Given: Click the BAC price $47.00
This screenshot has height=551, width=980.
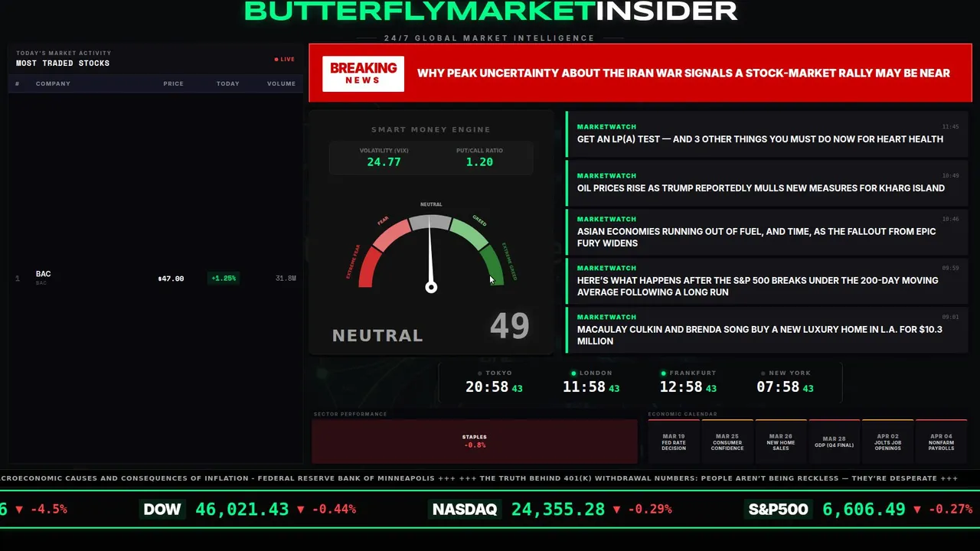Looking at the screenshot, I should [x=171, y=279].
